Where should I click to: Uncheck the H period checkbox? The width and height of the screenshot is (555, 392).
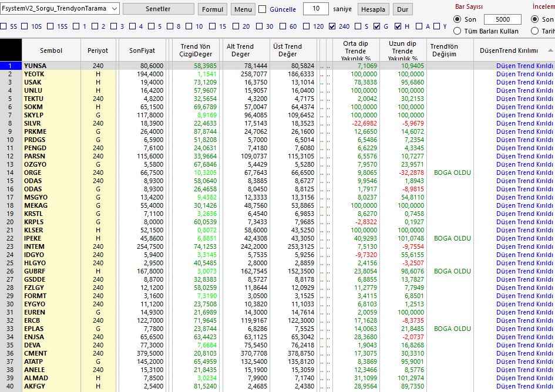click(398, 26)
